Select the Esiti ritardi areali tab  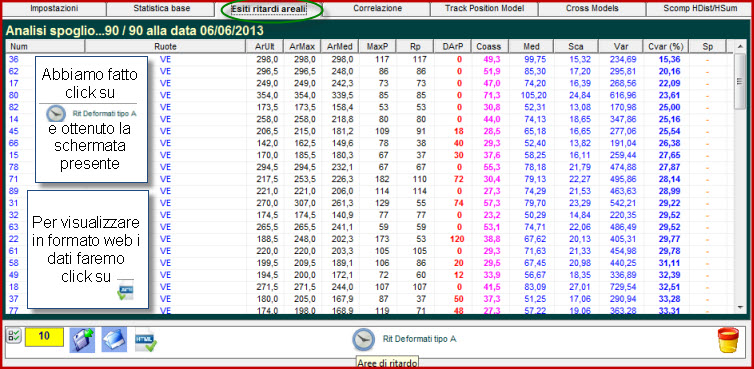[269, 9]
